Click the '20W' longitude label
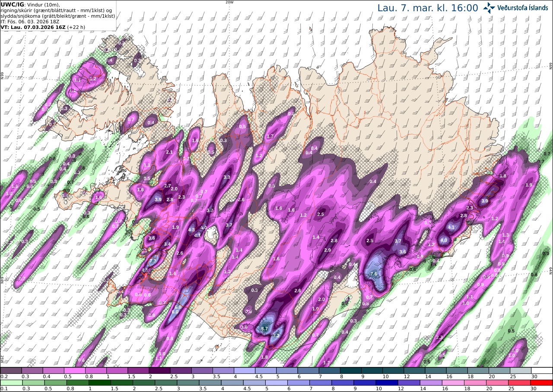The image size is (553, 392). [229, 2]
